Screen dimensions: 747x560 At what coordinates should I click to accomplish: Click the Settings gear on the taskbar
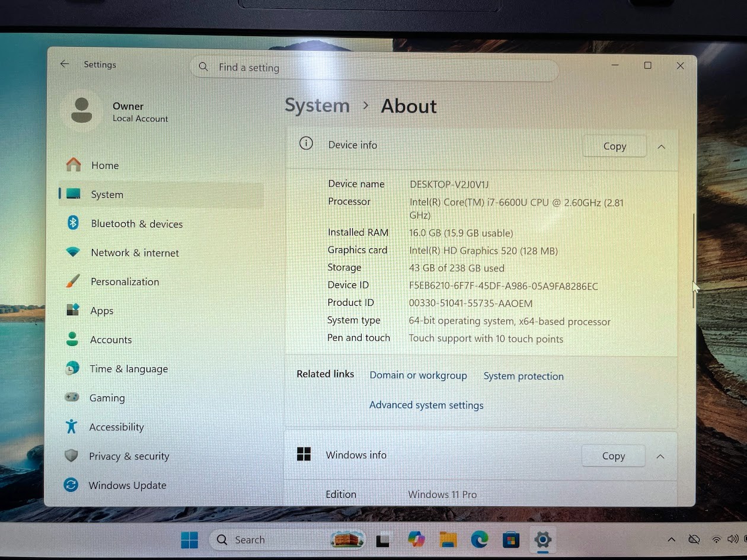pyautogui.click(x=542, y=539)
